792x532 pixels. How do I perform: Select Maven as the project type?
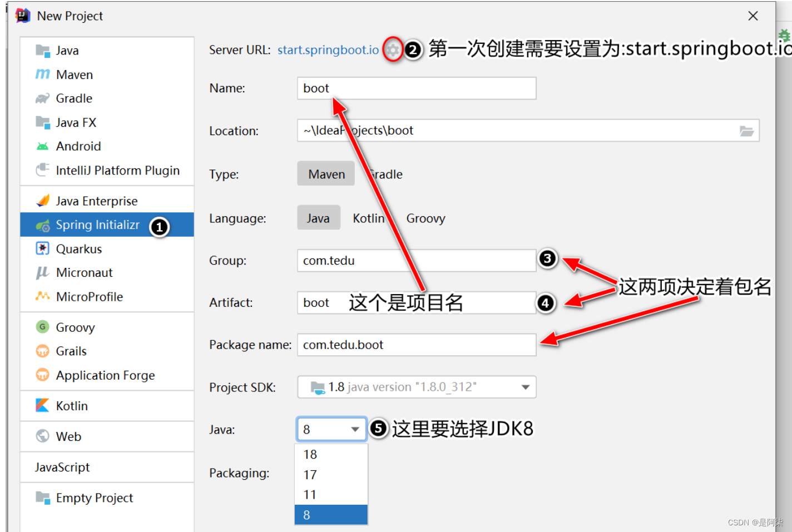326,174
